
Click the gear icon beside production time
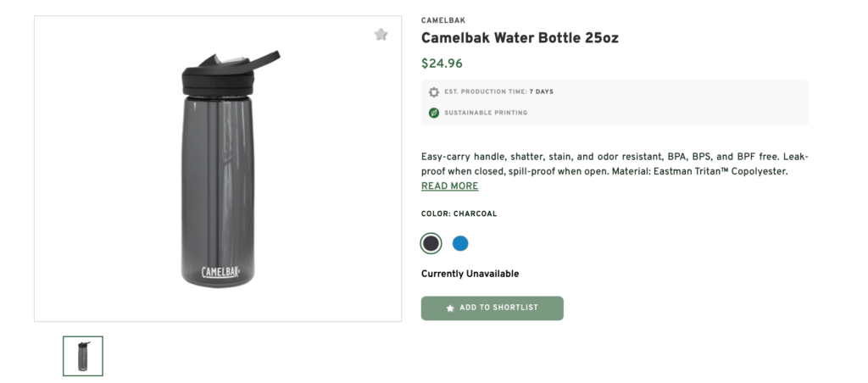point(434,92)
